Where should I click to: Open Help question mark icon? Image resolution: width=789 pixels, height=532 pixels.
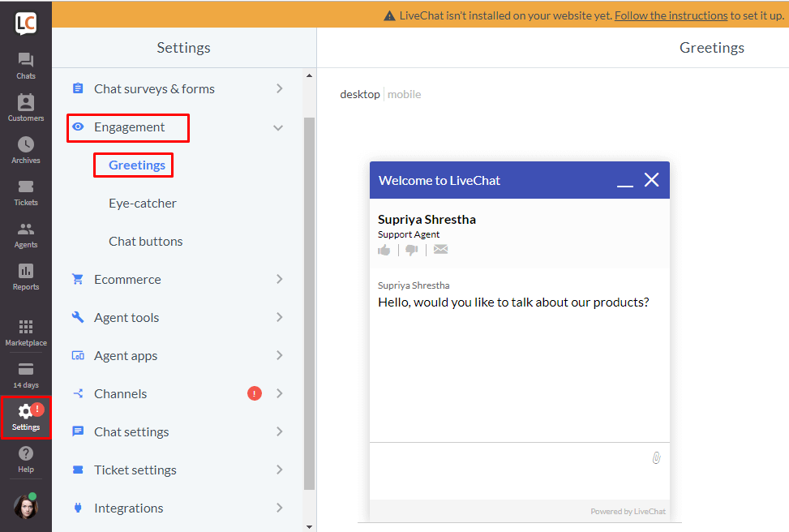[x=26, y=453]
